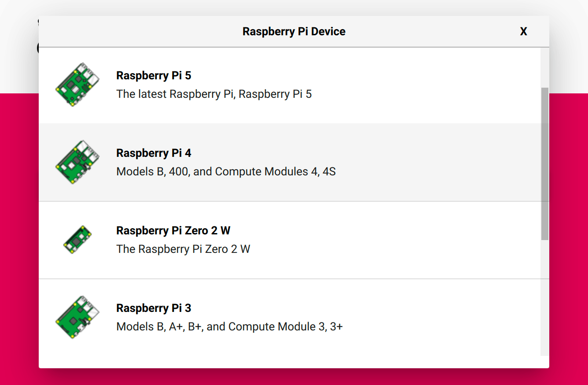
Task: Click the Raspberry Pi 4 board icon
Action: [x=77, y=162]
